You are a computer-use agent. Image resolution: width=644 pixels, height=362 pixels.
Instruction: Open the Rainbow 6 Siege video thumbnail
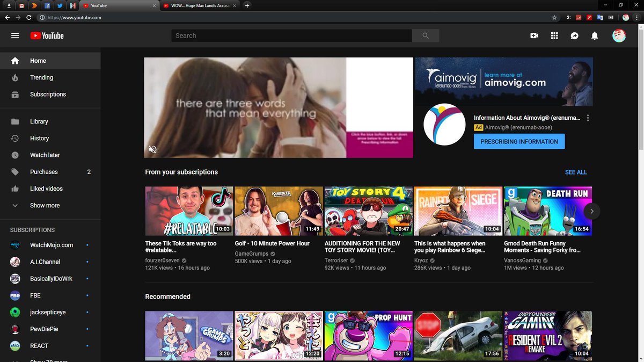458,211
